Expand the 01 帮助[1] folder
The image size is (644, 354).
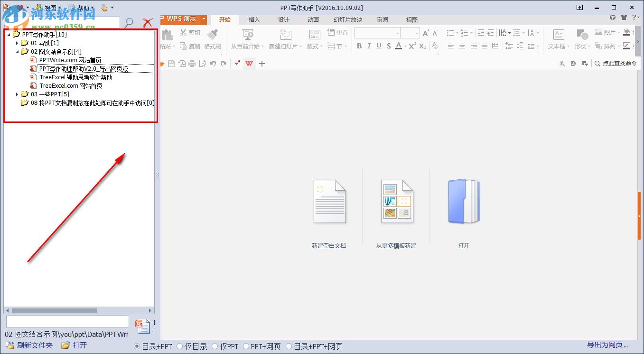coord(17,43)
